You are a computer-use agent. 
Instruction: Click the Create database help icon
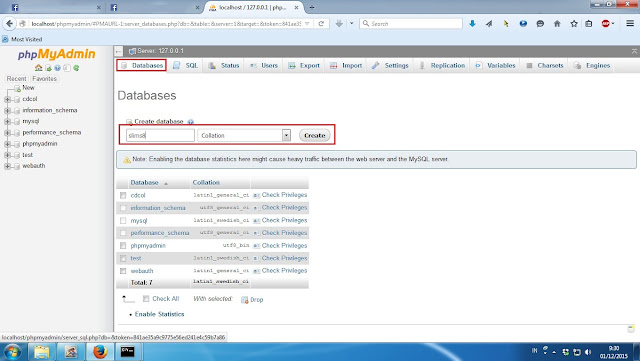click(191, 122)
